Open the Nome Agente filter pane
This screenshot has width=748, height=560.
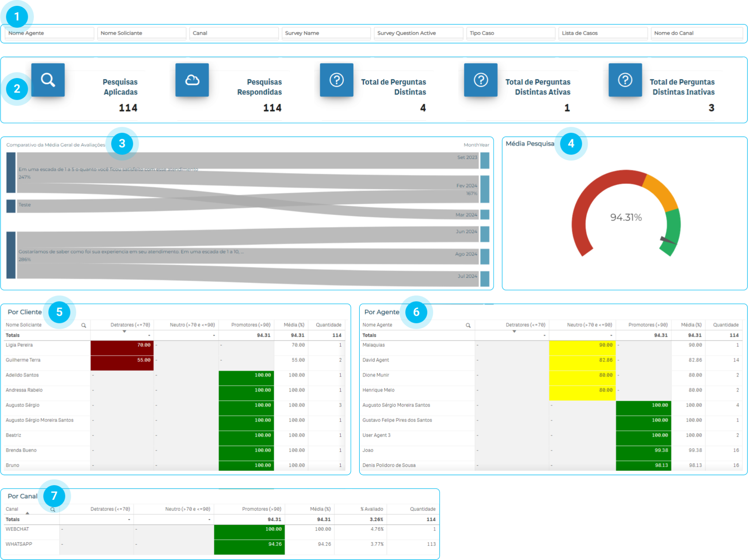click(x=49, y=33)
